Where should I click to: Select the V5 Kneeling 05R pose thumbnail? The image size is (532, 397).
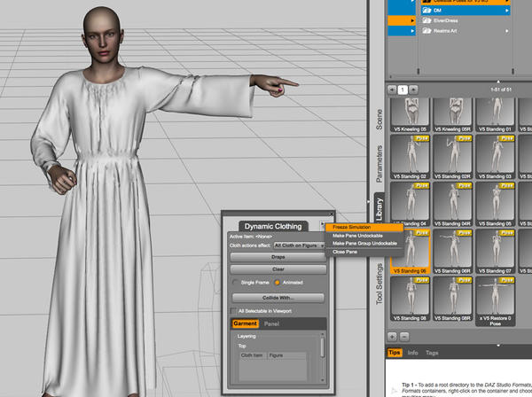[452, 115]
